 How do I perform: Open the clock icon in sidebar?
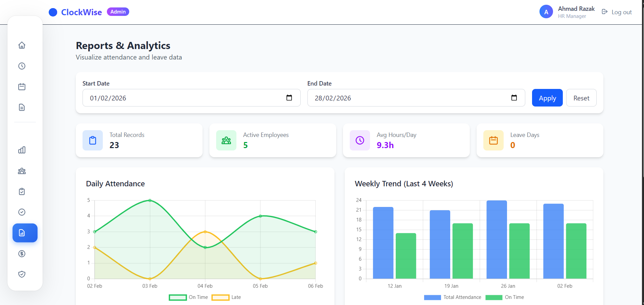(22, 66)
